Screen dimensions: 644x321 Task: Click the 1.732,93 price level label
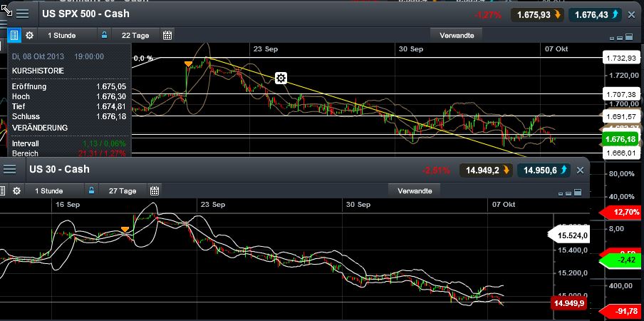coord(620,58)
